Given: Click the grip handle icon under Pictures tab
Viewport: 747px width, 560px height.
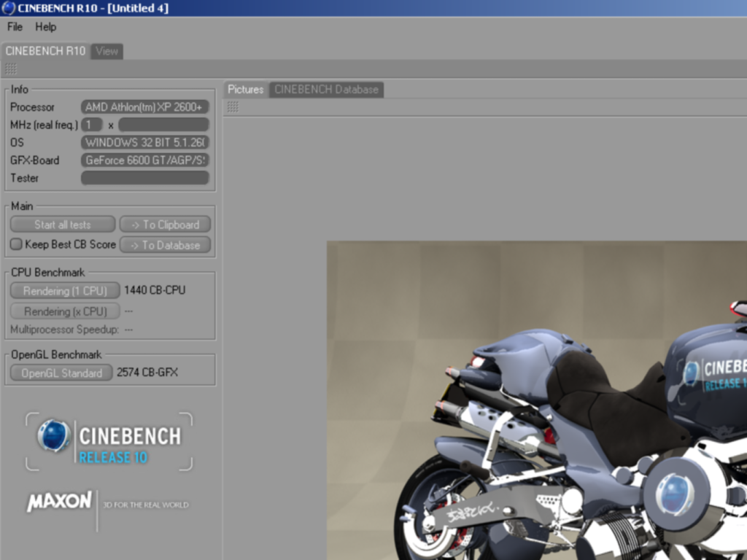Looking at the screenshot, I should [x=233, y=107].
